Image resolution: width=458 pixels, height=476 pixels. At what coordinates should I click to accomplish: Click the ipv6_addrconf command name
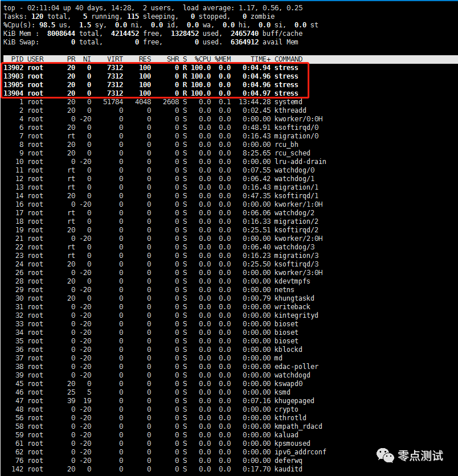click(300, 452)
